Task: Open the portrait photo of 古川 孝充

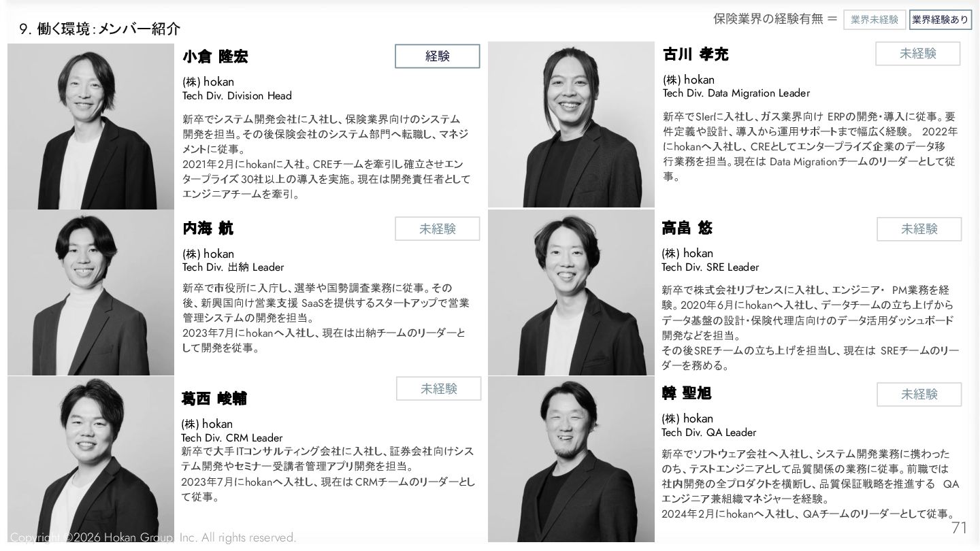Action: point(571,124)
